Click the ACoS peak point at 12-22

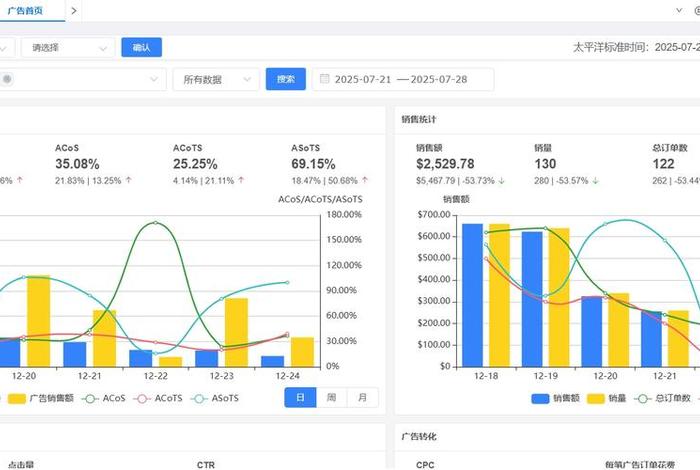coord(155,222)
